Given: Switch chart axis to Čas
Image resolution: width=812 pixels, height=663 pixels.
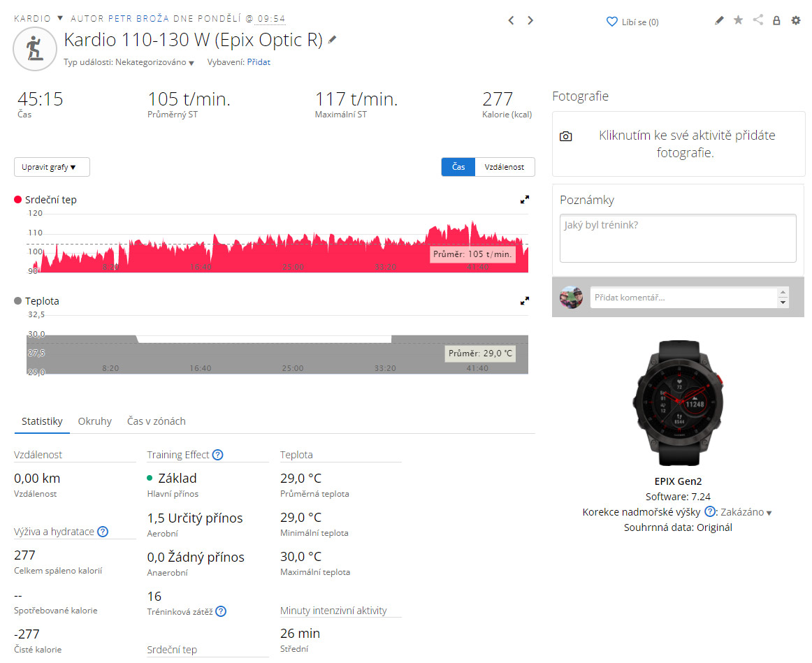Looking at the screenshot, I should pos(458,167).
